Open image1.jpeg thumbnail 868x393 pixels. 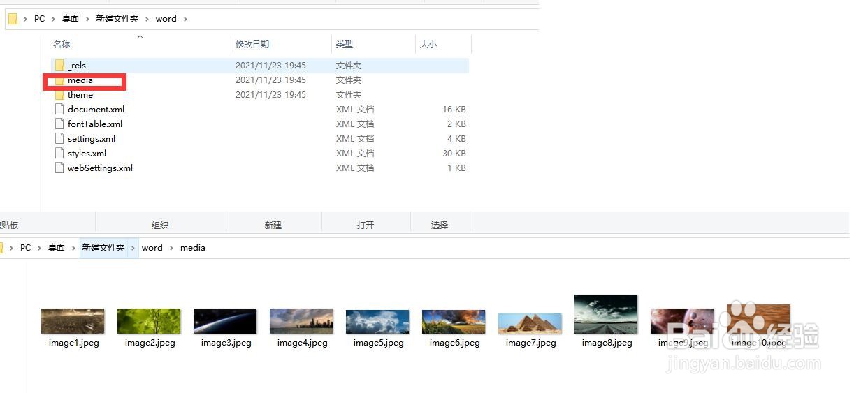click(73, 321)
